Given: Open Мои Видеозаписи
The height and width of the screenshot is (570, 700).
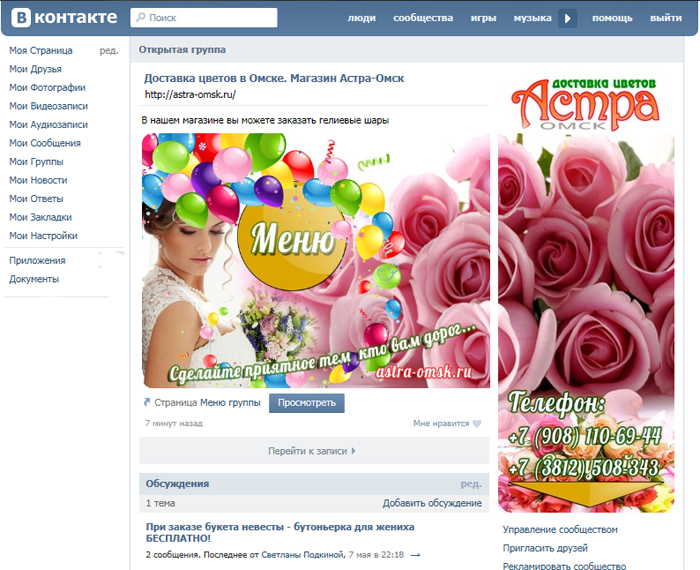Looking at the screenshot, I should pyautogui.click(x=48, y=106).
